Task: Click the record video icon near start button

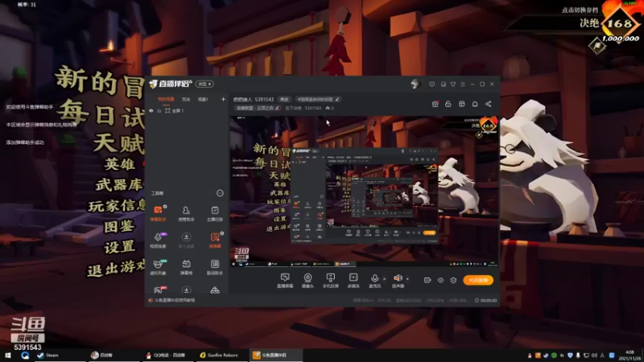Action: 427,280
